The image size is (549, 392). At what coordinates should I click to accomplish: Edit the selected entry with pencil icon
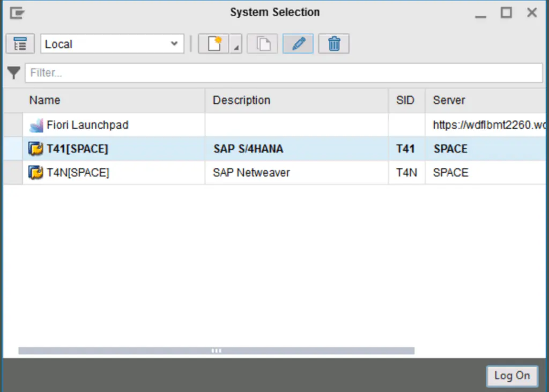coord(298,44)
